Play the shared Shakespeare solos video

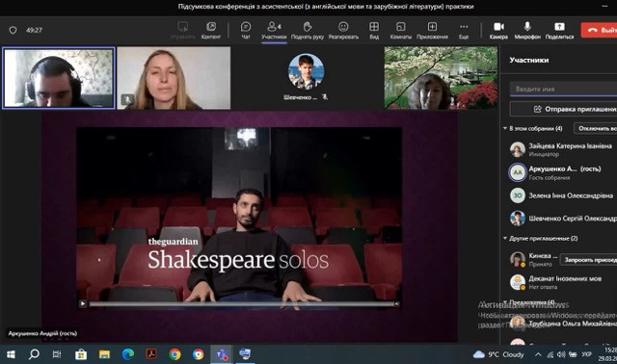point(83,303)
